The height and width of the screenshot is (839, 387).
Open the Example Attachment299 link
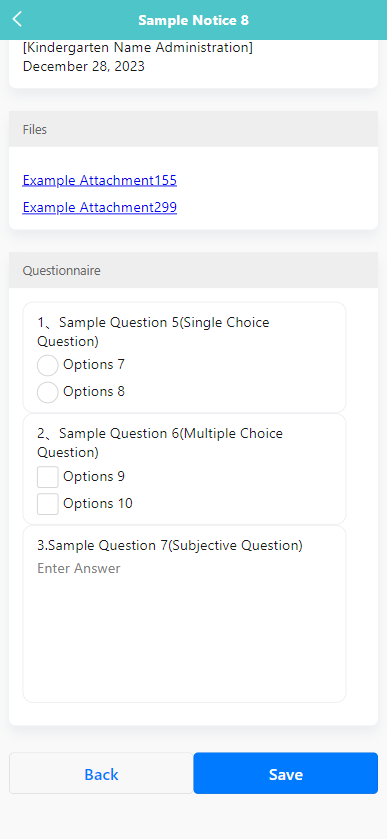(100, 207)
